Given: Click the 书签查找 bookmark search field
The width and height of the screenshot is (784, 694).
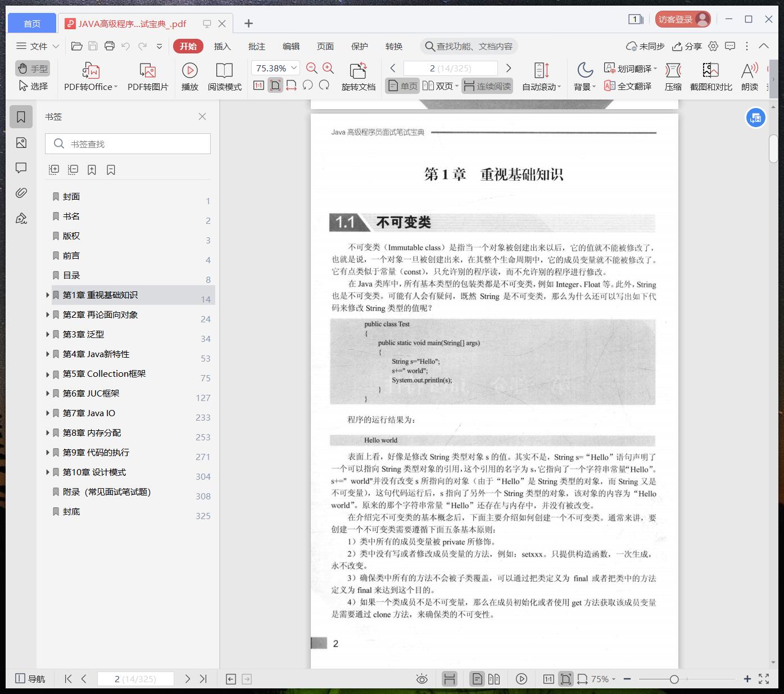Looking at the screenshot, I should [128, 144].
